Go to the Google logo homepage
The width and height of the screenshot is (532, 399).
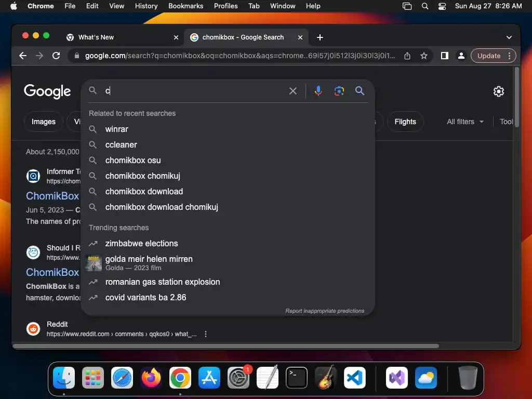click(x=47, y=91)
